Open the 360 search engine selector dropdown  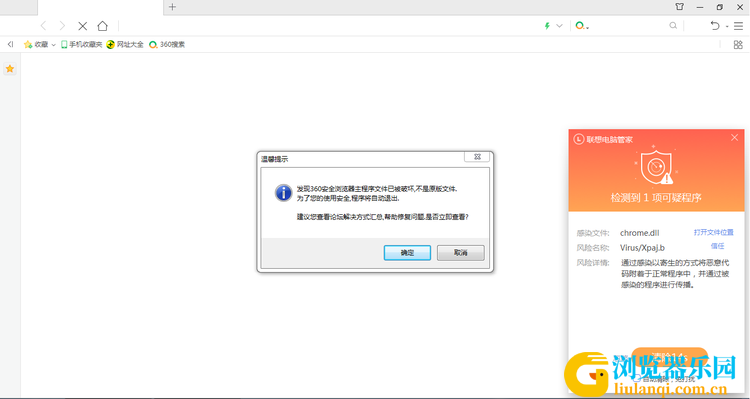[582, 26]
